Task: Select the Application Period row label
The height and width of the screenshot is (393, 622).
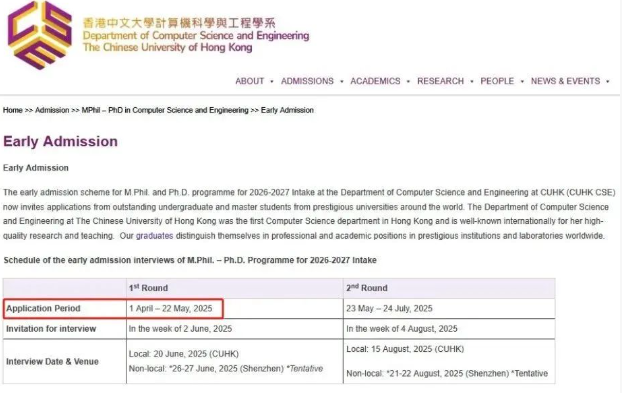Action: [x=43, y=309]
